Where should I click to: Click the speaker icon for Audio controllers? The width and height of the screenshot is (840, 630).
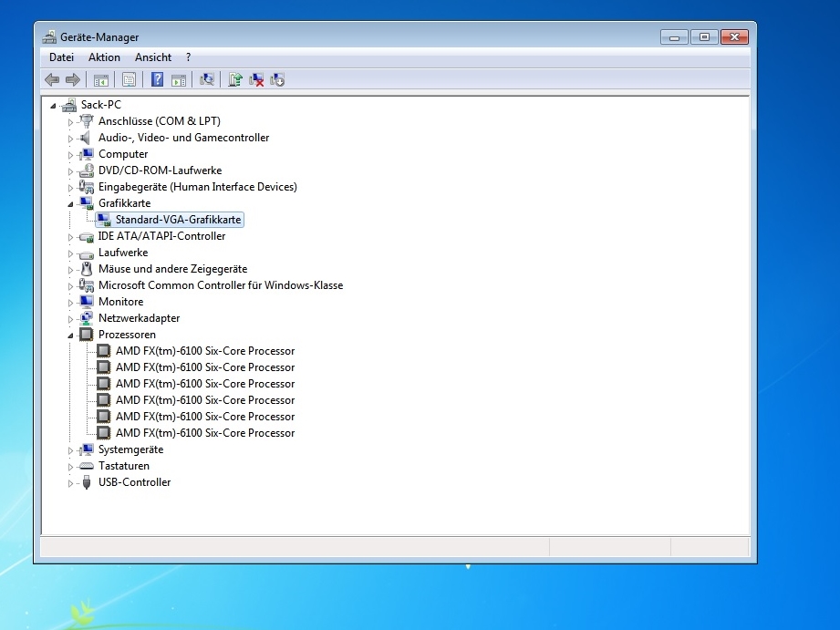click(85, 138)
